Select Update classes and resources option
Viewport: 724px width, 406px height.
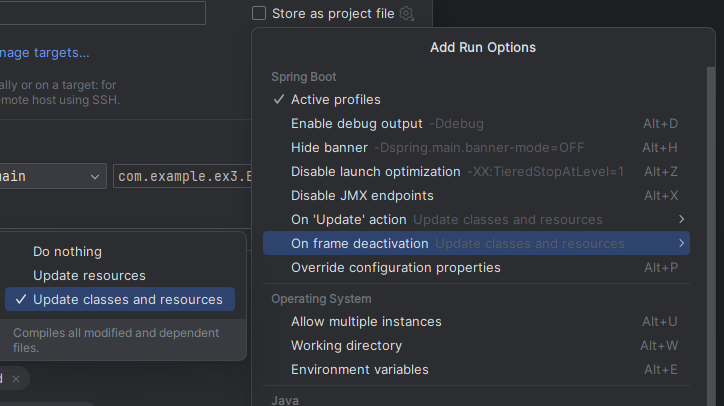tap(127, 300)
